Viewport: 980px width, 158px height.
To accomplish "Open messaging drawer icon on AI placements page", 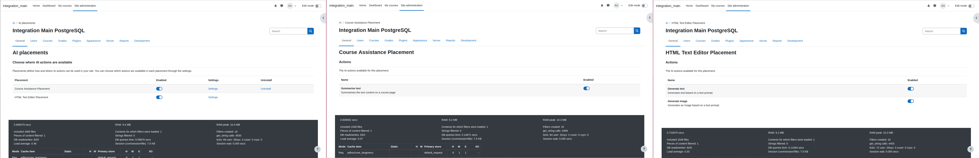I will click(282, 6).
